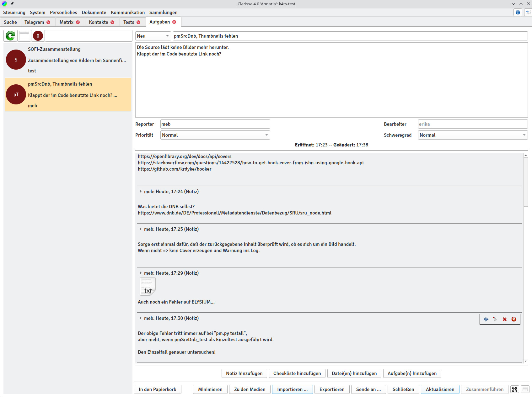Click the green refresh arrow icon
The height and width of the screenshot is (397, 532).
click(10, 36)
